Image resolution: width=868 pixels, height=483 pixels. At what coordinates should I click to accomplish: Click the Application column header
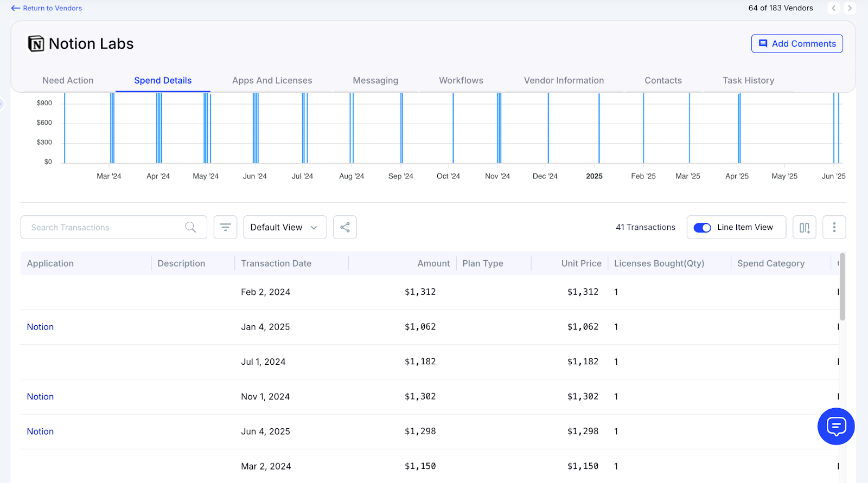(x=50, y=263)
